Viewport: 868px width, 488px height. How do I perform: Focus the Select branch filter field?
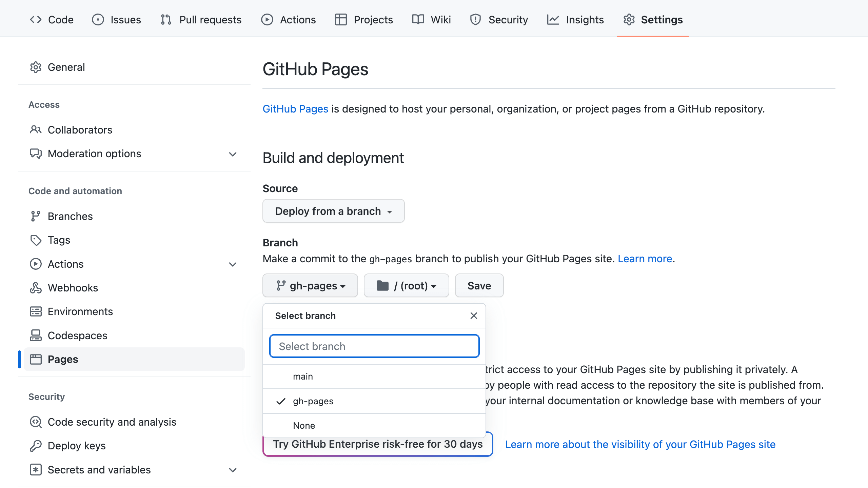(x=374, y=346)
